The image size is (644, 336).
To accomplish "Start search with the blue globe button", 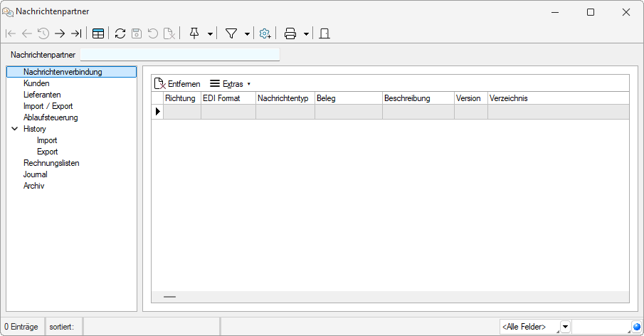I will click(637, 327).
